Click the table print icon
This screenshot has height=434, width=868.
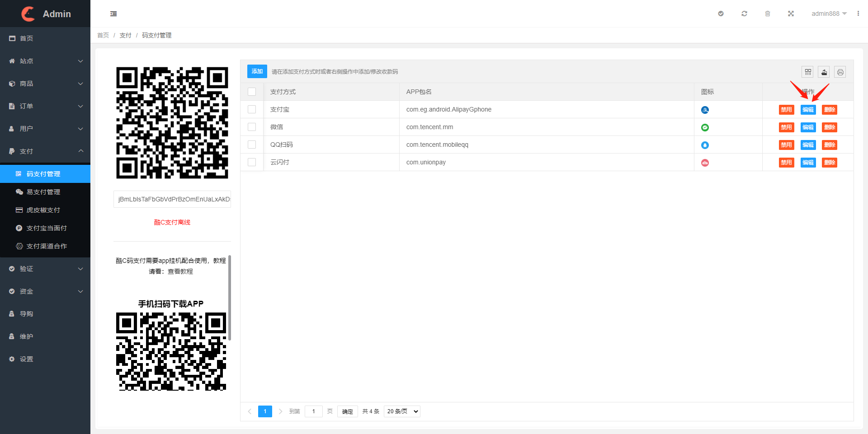point(840,72)
